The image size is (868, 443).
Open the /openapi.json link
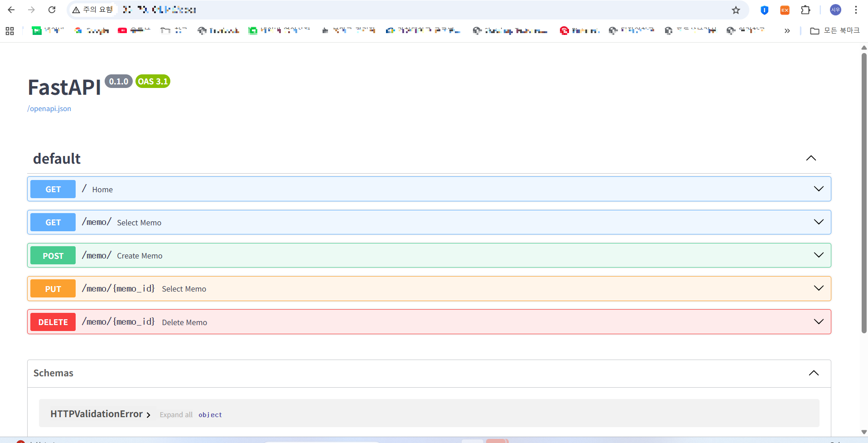[x=49, y=109]
